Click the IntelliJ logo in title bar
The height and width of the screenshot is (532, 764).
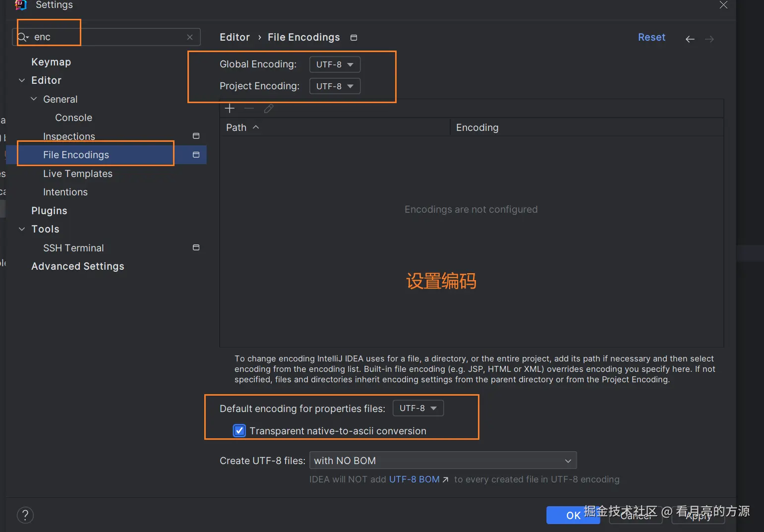pyautogui.click(x=20, y=5)
